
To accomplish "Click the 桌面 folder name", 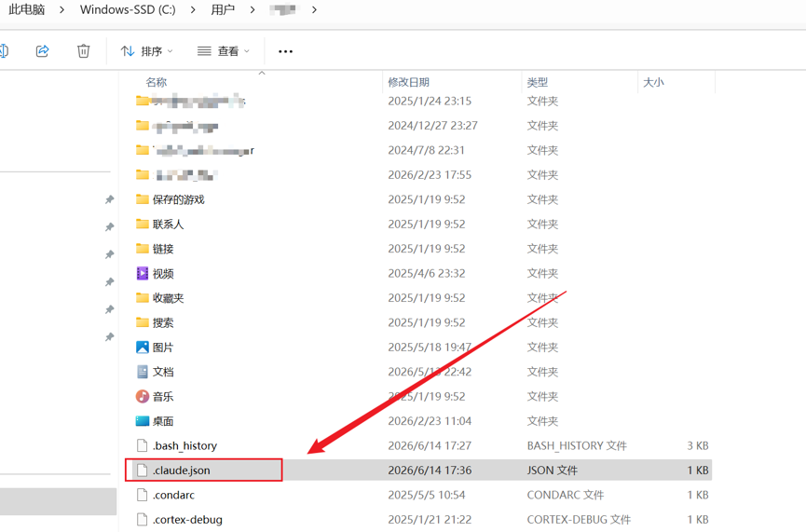I will click(x=163, y=421).
